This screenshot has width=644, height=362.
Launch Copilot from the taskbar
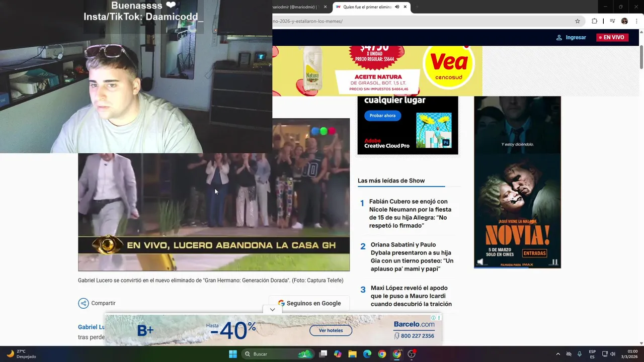pyautogui.click(x=338, y=354)
